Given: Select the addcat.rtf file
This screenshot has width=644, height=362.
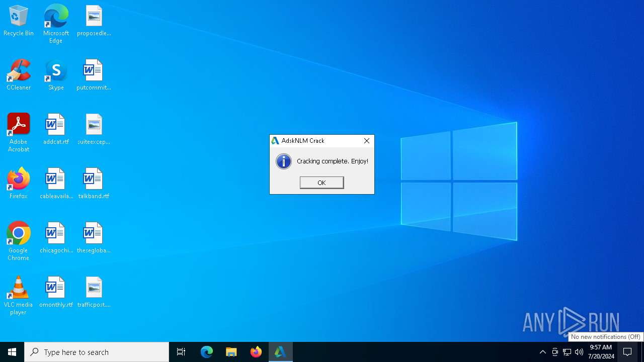Looking at the screenshot, I should pos(56,129).
